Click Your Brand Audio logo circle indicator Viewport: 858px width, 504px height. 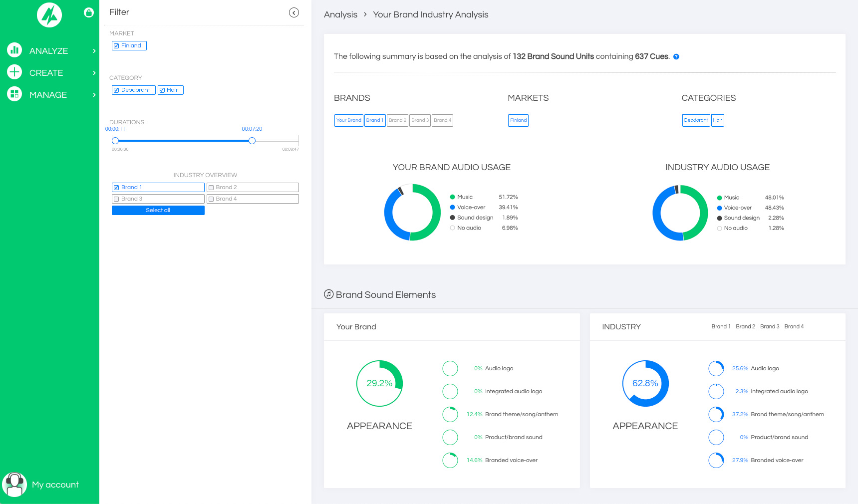click(x=450, y=368)
